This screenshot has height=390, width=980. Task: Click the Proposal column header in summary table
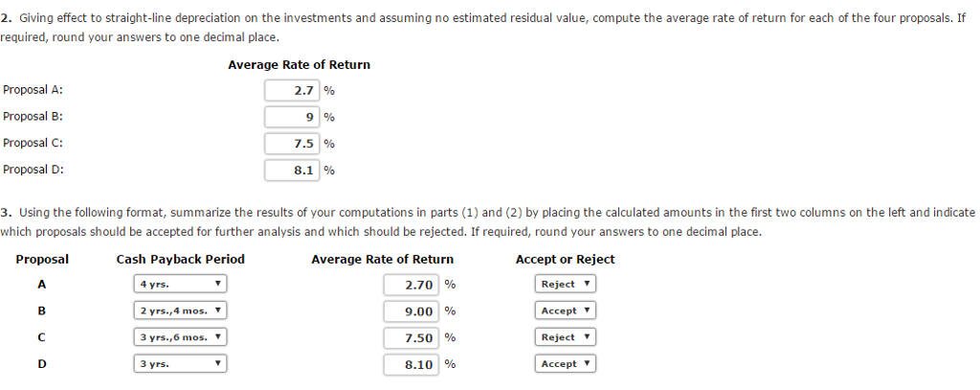click(x=42, y=260)
